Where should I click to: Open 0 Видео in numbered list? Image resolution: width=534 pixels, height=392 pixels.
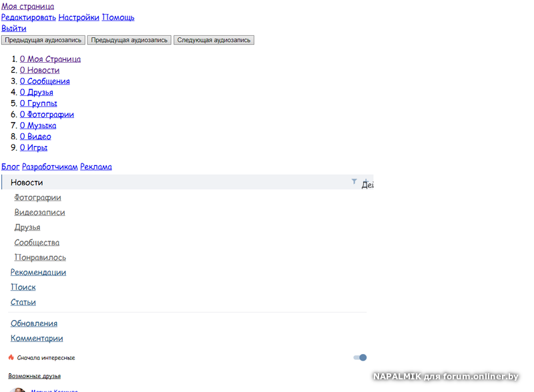(35, 137)
